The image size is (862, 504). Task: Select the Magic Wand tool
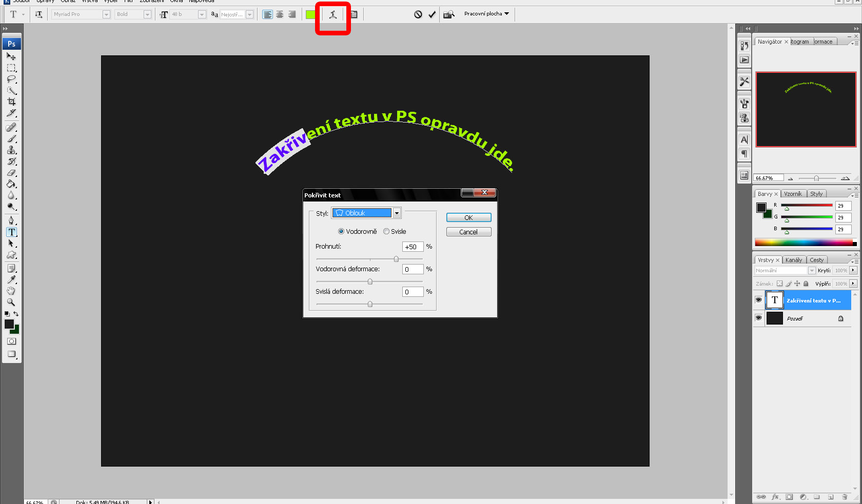[11, 90]
